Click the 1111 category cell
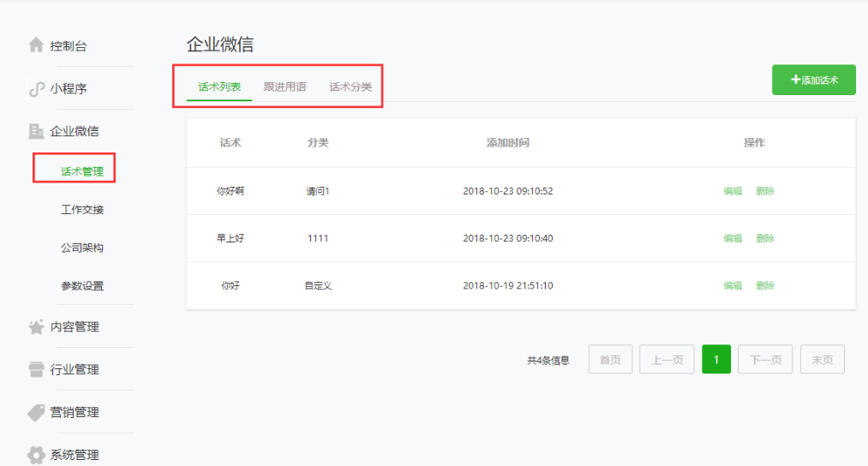 point(318,238)
